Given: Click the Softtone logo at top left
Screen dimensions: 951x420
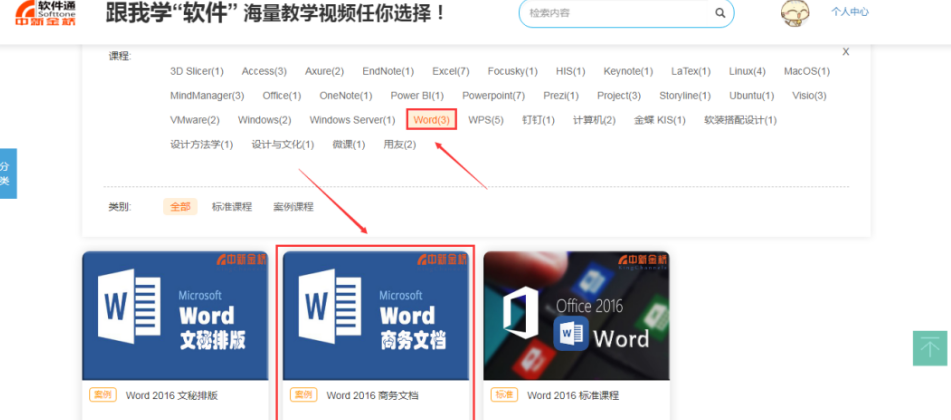Looking at the screenshot, I should [46, 13].
